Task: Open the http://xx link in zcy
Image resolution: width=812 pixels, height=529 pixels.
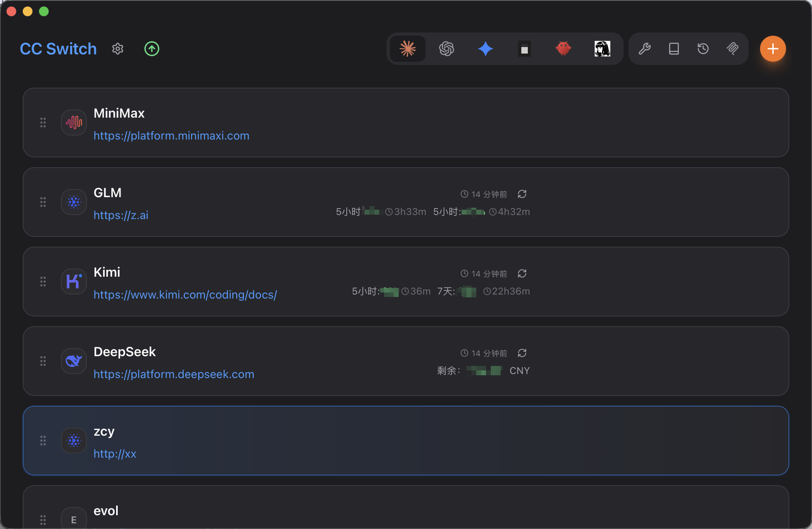Action: click(115, 454)
